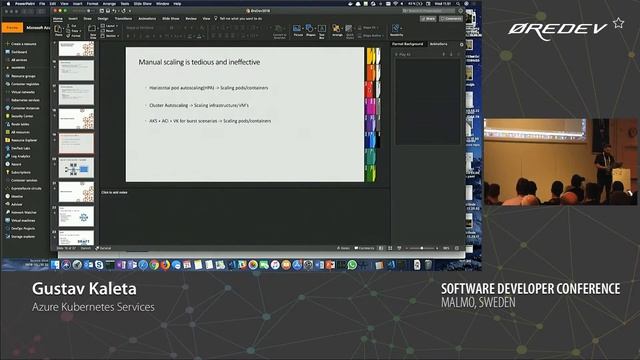The width and height of the screenshot is (640, 360).
Task: Click the Share button
Action: click(428, 19)
